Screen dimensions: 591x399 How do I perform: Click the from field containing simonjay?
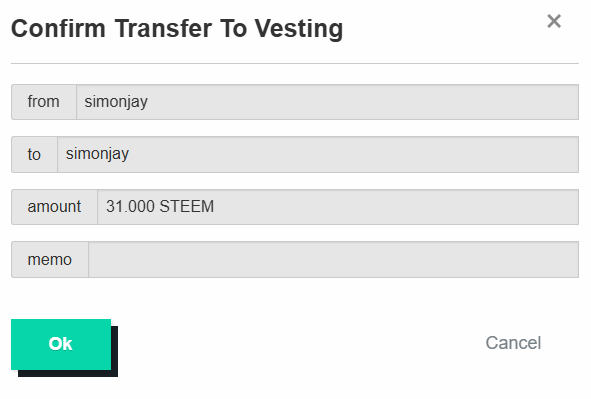point(327,102)
